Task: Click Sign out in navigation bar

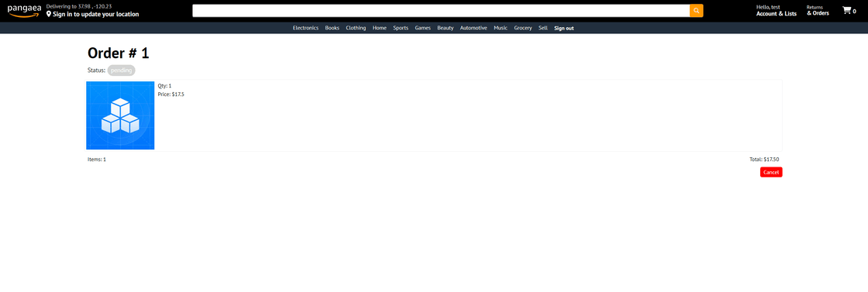Action: tap(564, 28)
